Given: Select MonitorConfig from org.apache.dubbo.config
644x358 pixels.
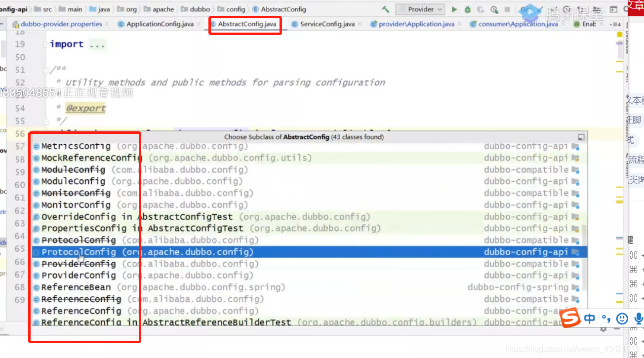Looking at the screenshot, I should coord(310,205).
